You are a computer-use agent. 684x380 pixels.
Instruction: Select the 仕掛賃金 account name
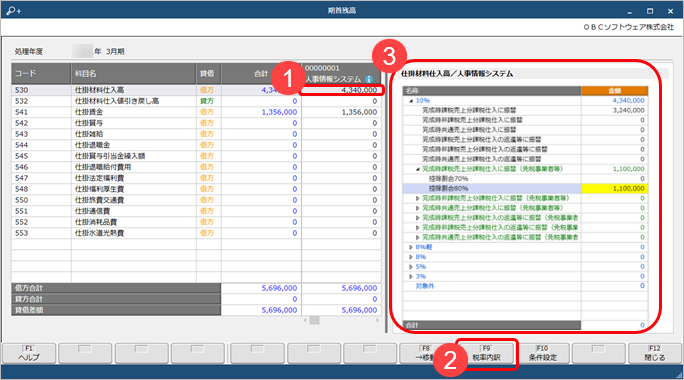[89, 112]
